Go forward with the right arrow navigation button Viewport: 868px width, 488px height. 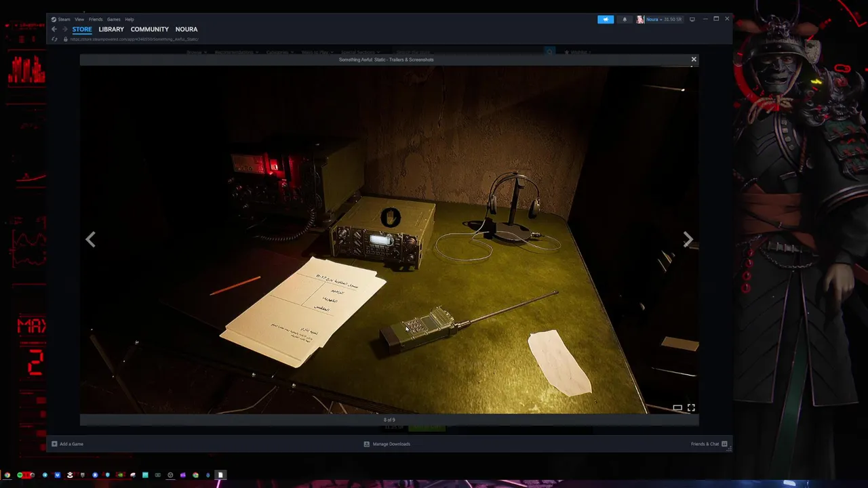[x=65, y=29]
